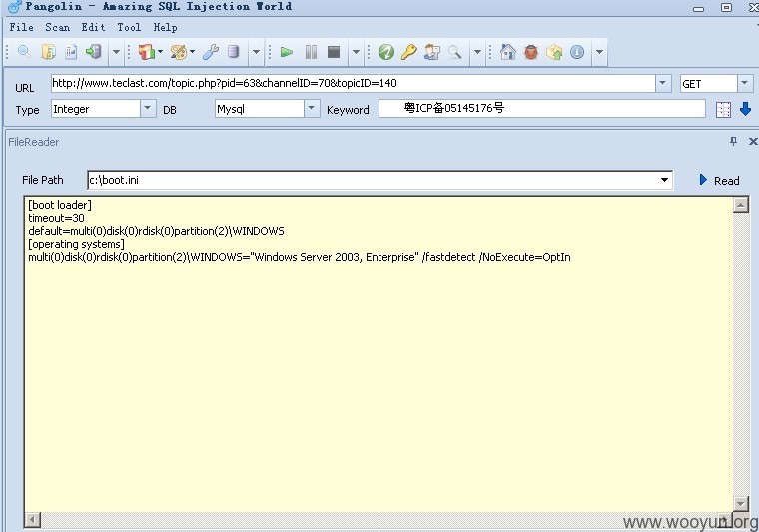Open the Tool menu

point(129,27)
